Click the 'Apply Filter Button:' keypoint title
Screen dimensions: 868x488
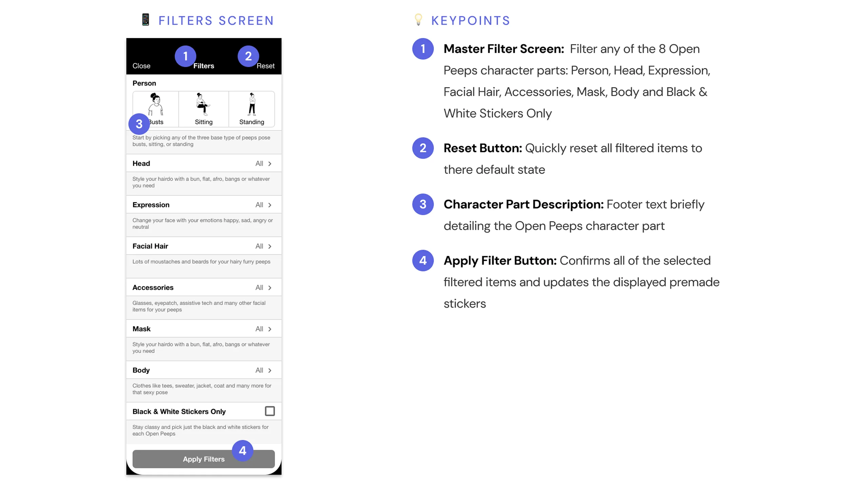500,261
